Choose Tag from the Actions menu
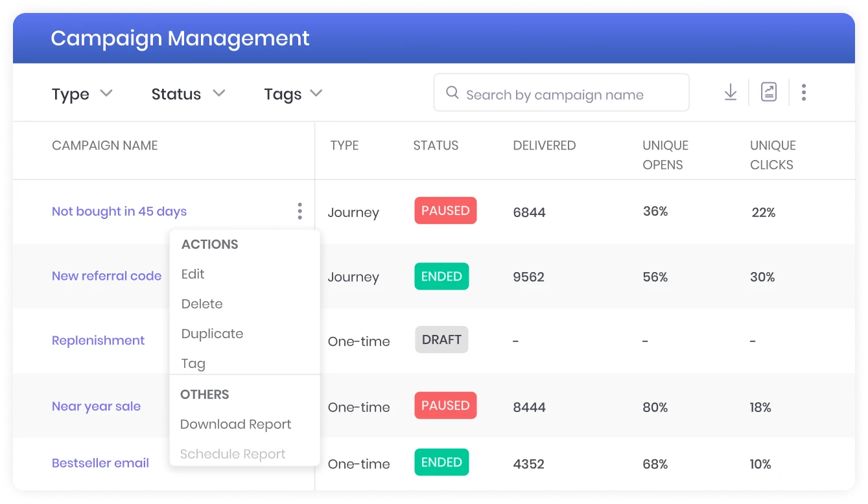 pos(193,363)
